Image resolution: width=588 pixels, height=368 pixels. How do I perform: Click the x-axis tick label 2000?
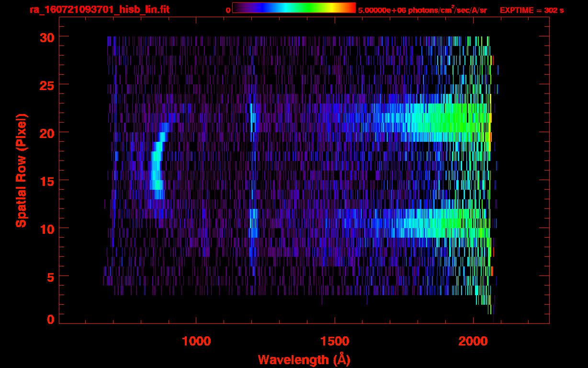pos(473,342)
